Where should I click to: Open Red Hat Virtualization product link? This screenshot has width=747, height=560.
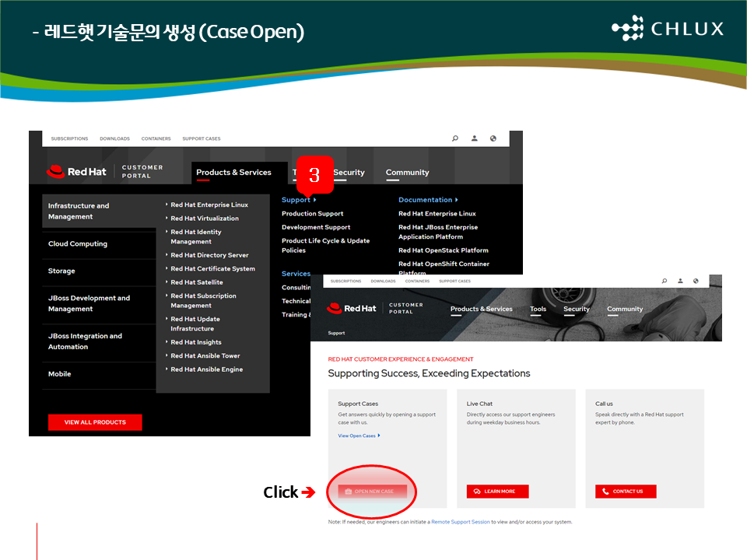205,218
